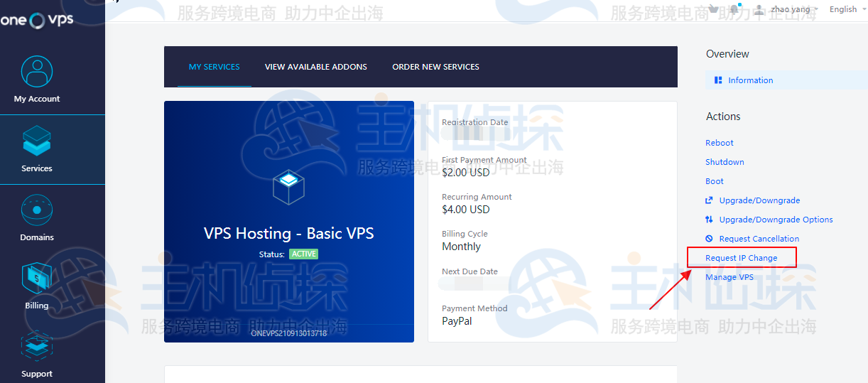The image size is (868, 383).
Task: Open My Account from sidebar
Action: tap(37, 80)
